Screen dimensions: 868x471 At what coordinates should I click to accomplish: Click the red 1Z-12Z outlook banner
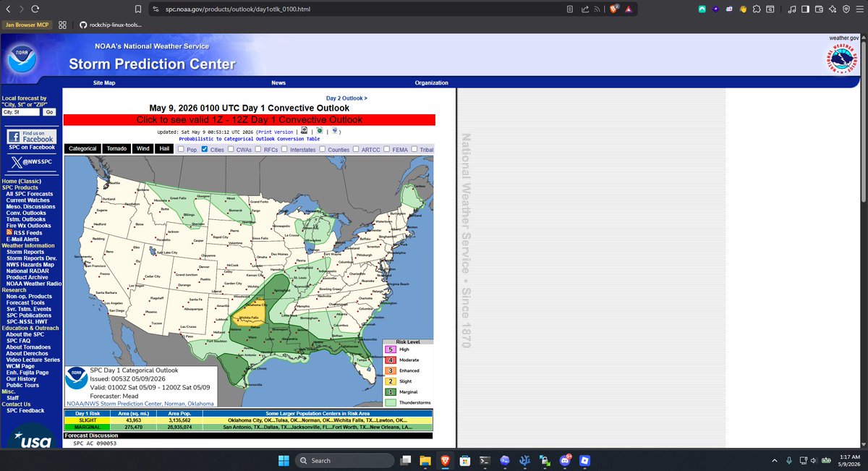(x=249, y=119)
